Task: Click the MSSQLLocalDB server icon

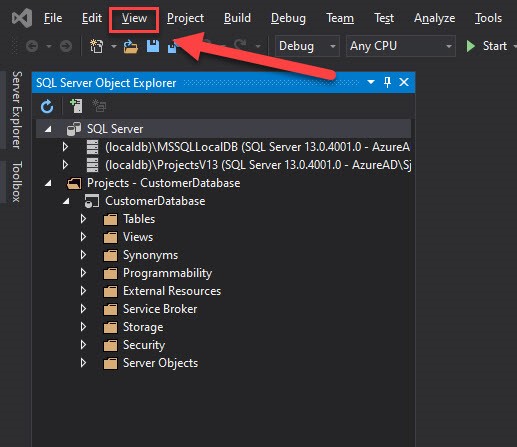Action: click(92, 147)
